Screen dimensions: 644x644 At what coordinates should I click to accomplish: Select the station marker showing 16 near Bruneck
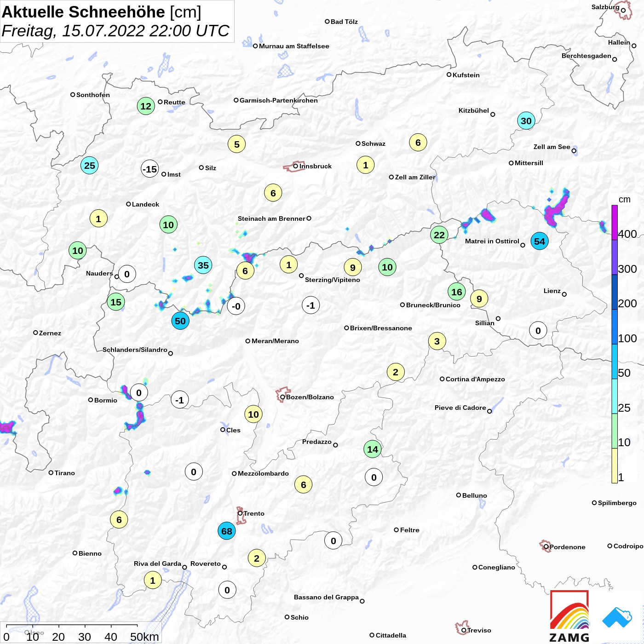click(457, 292)
